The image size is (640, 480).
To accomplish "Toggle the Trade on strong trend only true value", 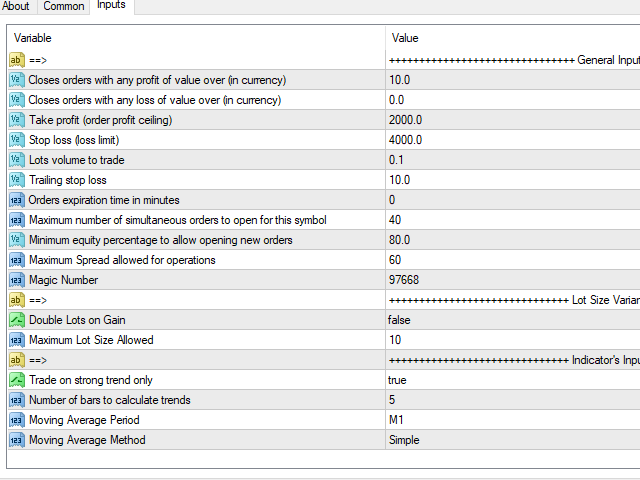I will point(513,380).
